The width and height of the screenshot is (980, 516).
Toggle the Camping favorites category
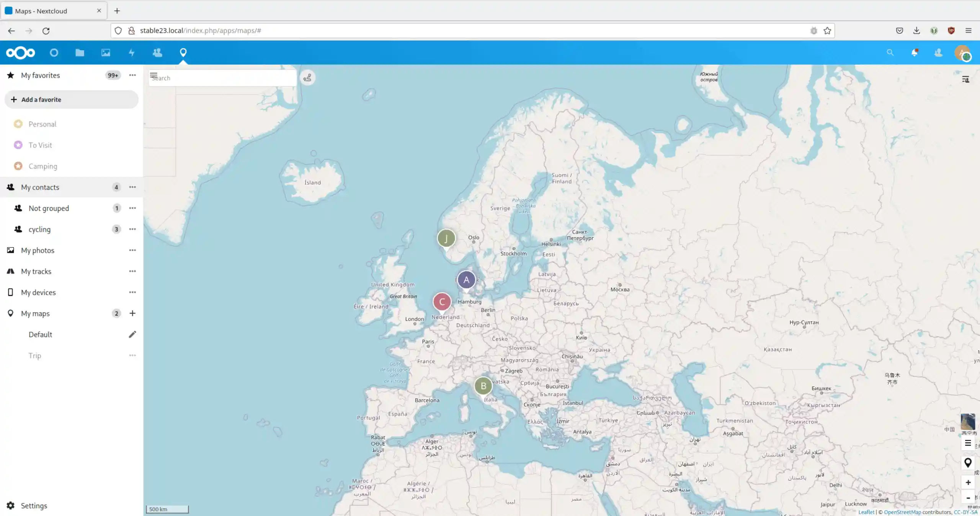click(x=43, y=166)
